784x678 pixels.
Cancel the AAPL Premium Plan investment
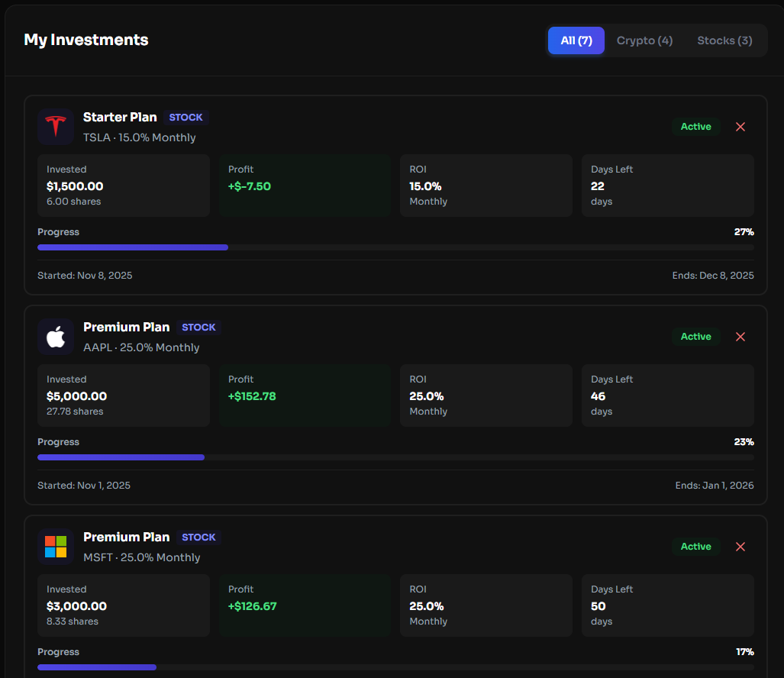pos(740,336)
